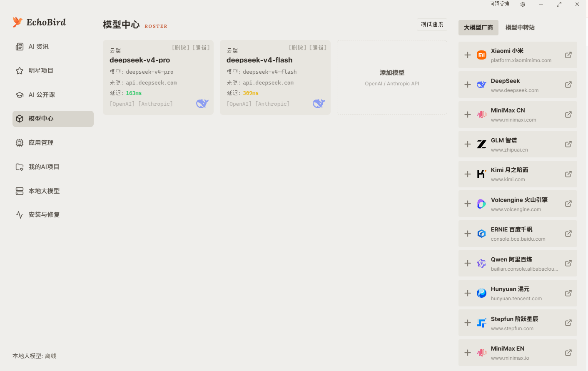Open AI 公开课 page
588x371 pixels.
point(53,95)
